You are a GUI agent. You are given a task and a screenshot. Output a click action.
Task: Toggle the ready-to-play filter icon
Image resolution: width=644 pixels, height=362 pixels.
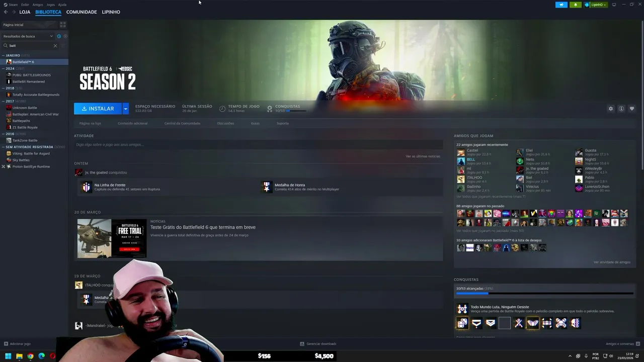(65, 36)
